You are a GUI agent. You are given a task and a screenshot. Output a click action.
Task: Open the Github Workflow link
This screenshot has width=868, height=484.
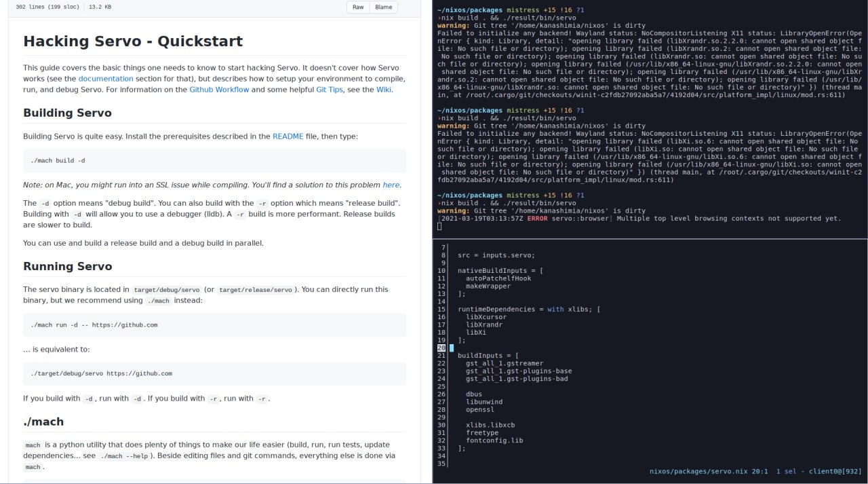tap(219, 90)
